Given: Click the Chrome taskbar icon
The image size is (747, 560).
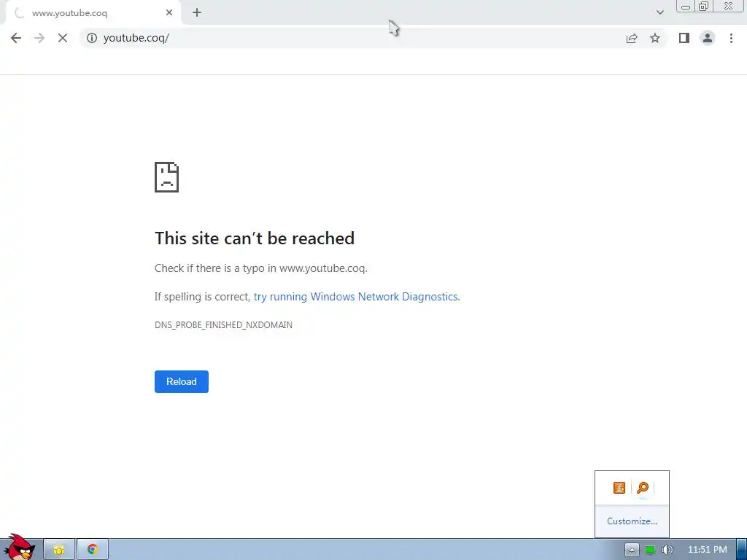Looking at the screenshot, I should (93, 550).
